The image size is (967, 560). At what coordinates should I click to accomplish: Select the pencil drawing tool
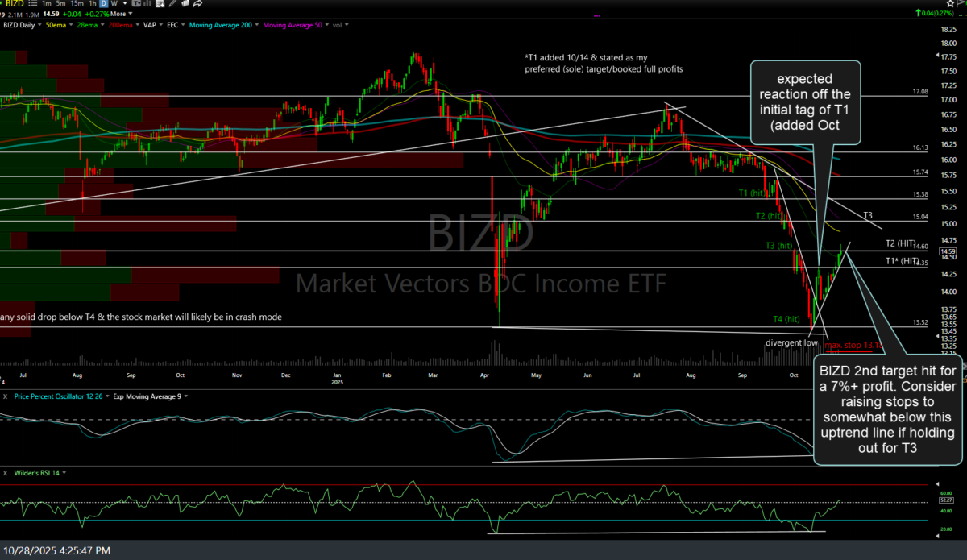click(172, 4)
